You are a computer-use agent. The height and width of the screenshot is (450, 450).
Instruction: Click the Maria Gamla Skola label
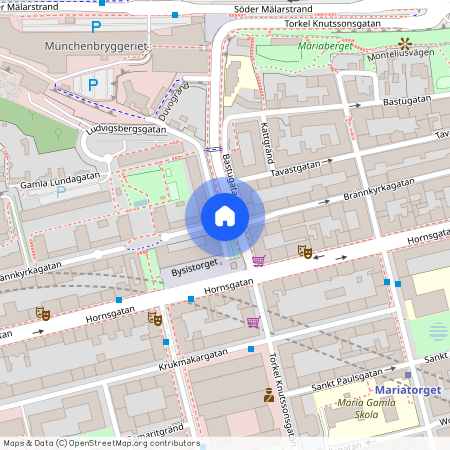tap(366, 409)
